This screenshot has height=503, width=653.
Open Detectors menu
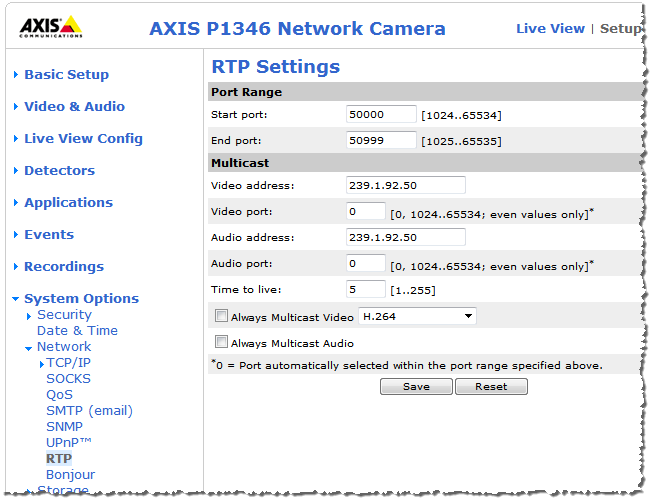[x=60, y=171]
